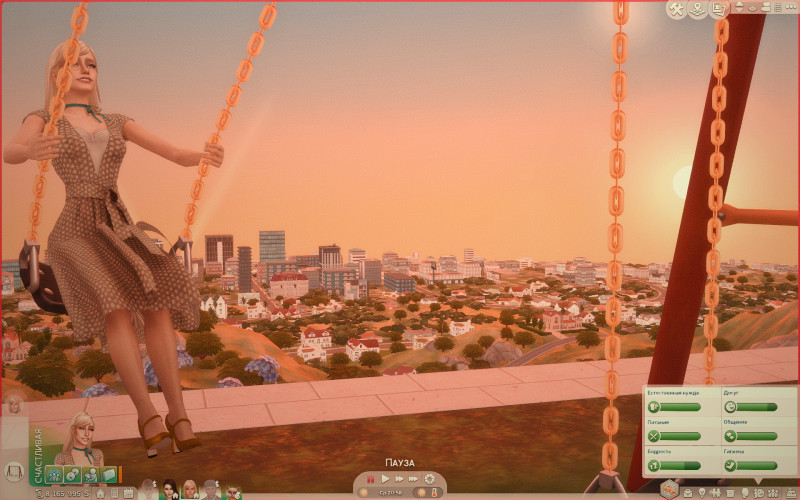800x500 pixels.
Task: Set ultra speed three arrows
Action: [x=413, y=479]
